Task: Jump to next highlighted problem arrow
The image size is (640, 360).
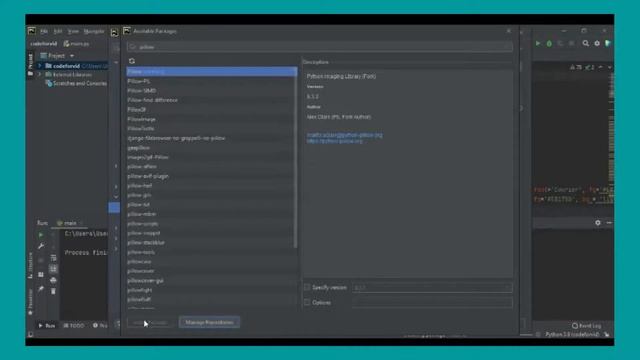Action: pyautogui.click(x=609, y=67)
